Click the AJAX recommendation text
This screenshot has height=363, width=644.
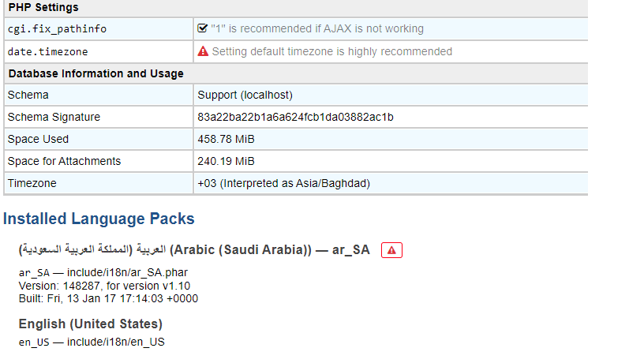click(317, 28)
